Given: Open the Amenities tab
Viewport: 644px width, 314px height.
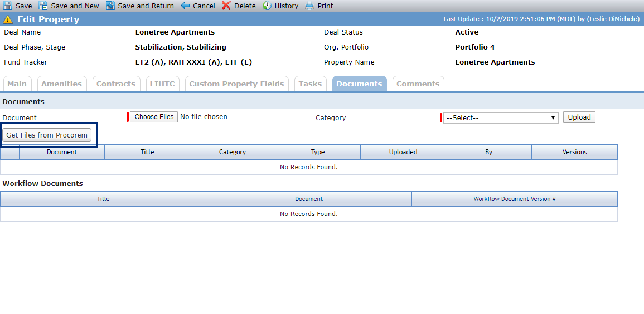Looking at the screenshot, I should (x=61, y=84).
